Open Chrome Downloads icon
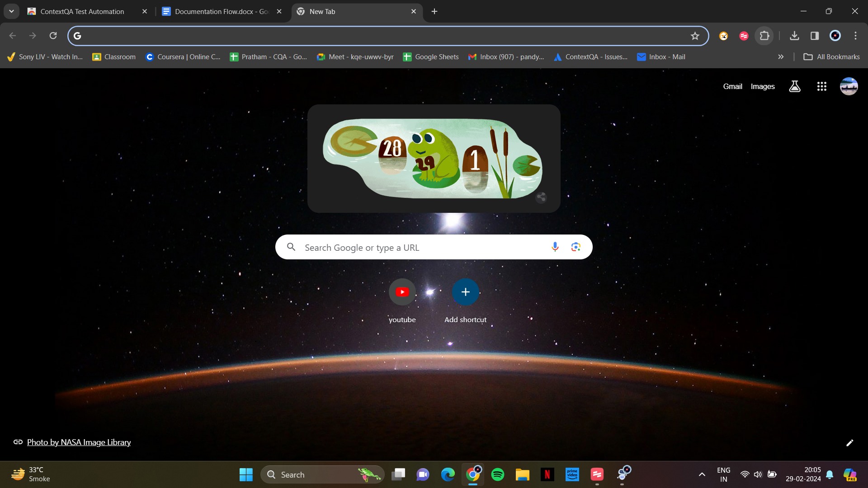This screenshot has height=488, width=868. (794, 36)
